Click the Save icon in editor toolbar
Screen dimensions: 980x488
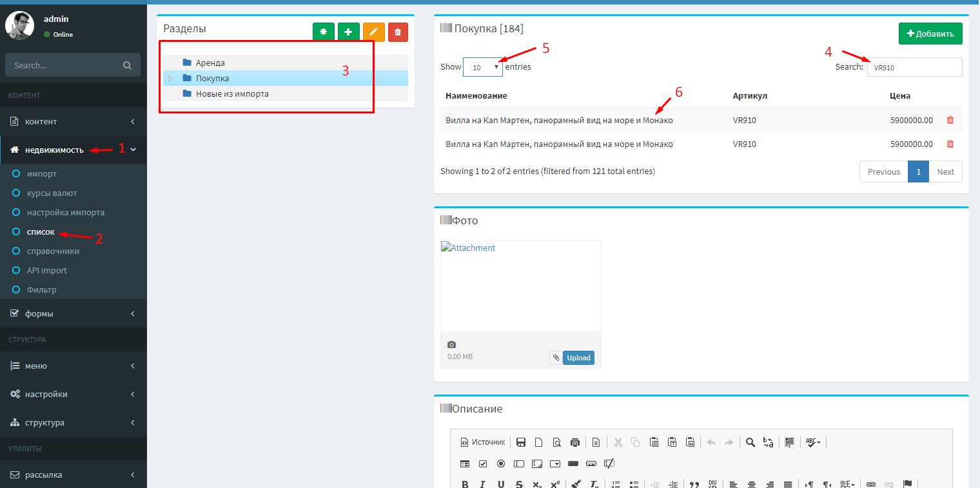pos(521,442)
